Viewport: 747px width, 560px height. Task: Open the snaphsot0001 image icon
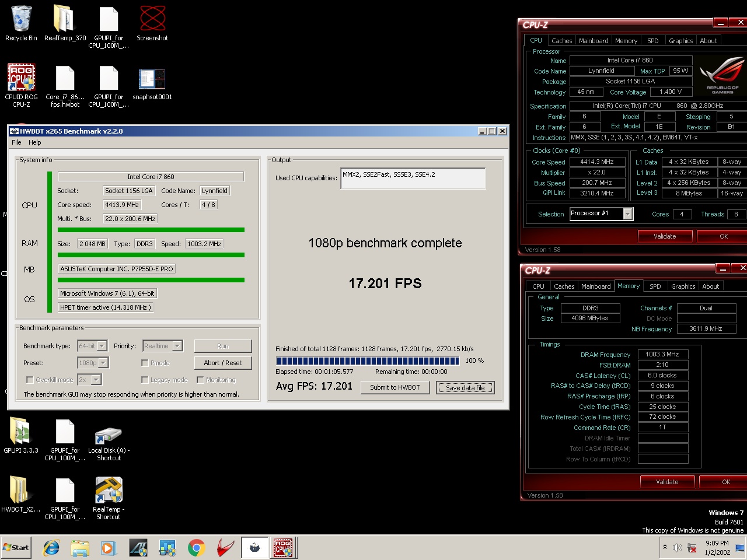152,86
